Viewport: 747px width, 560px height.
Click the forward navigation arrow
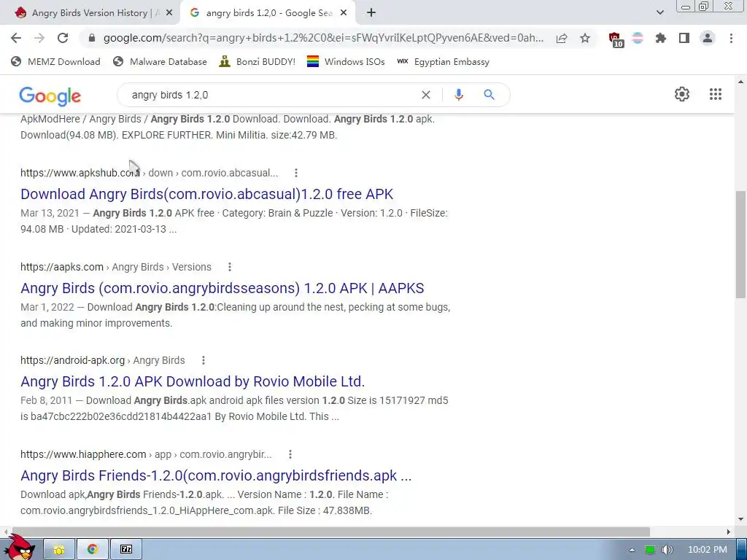point(39,38)
